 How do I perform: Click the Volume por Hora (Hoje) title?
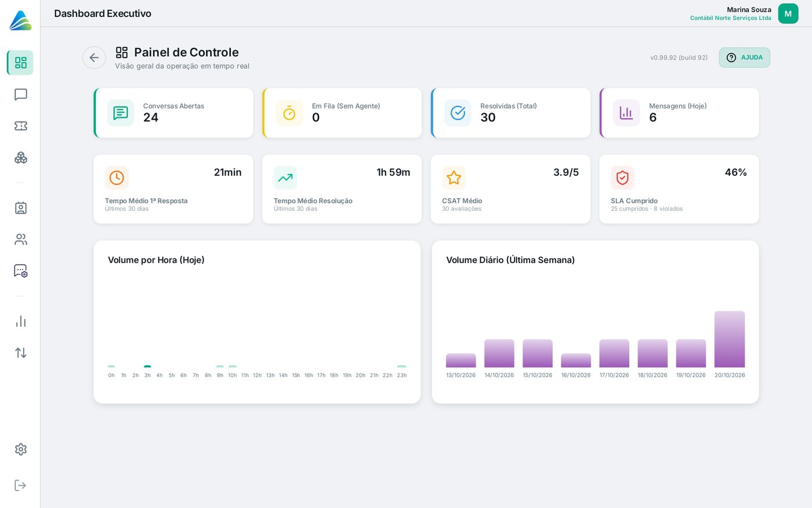(156, 260)
